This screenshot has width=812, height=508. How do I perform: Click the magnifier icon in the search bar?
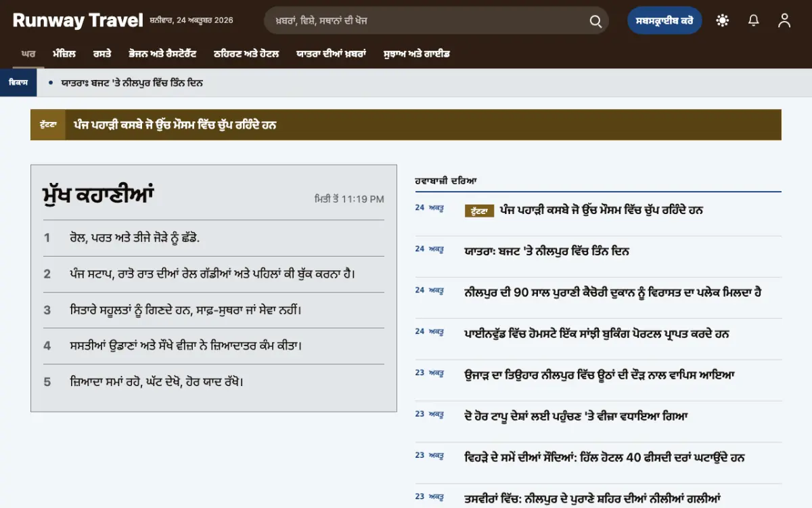click(x=595, y=21)
